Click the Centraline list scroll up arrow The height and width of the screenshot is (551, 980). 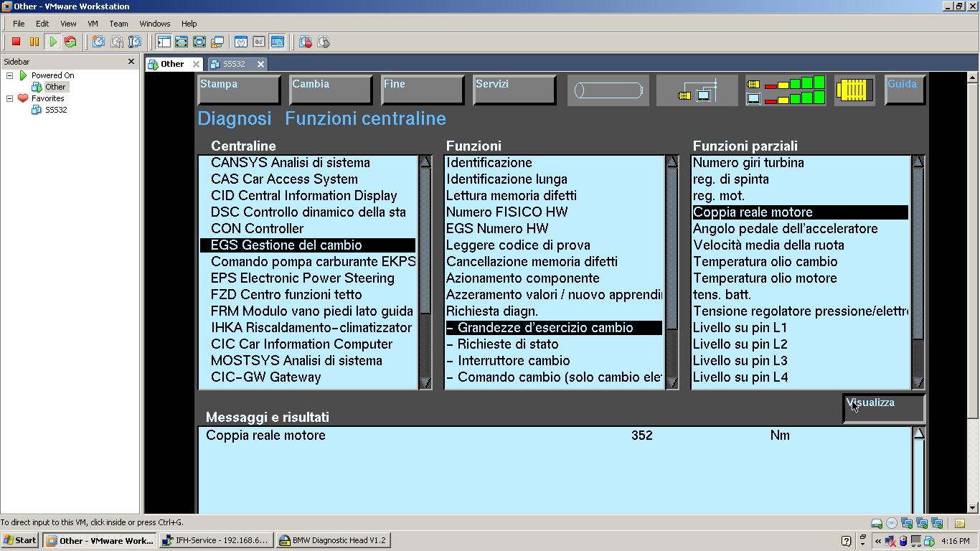pyautogui.click(x=425, y=161)
